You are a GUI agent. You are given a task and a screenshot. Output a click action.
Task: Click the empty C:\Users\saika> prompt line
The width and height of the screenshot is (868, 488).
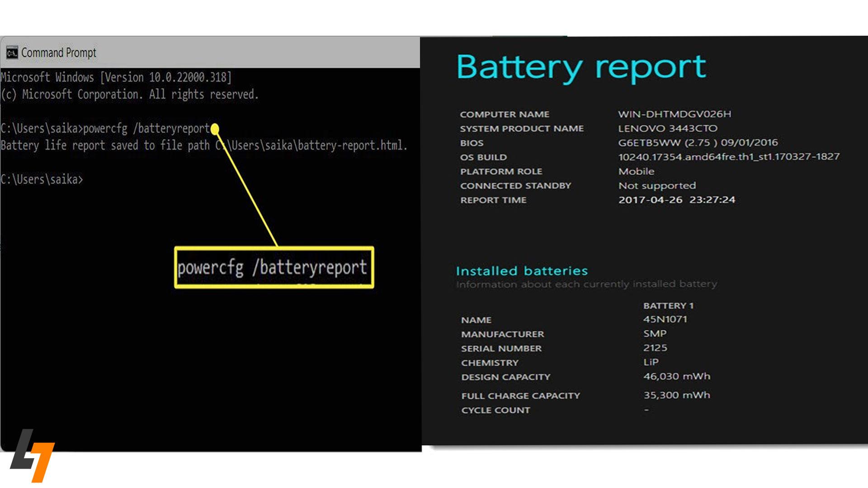pos(42,180)
